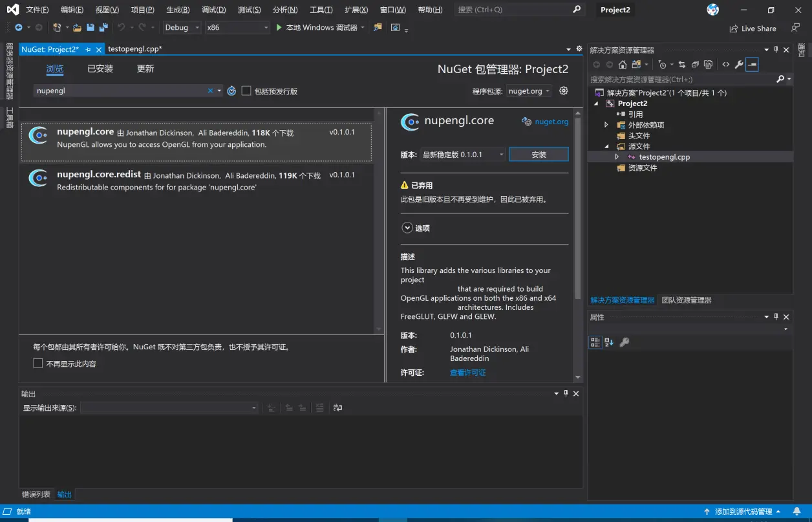Open the 查看许可证 link
Image resolution: width=812 pixels, height=522 pixels.
click(468, 373)
